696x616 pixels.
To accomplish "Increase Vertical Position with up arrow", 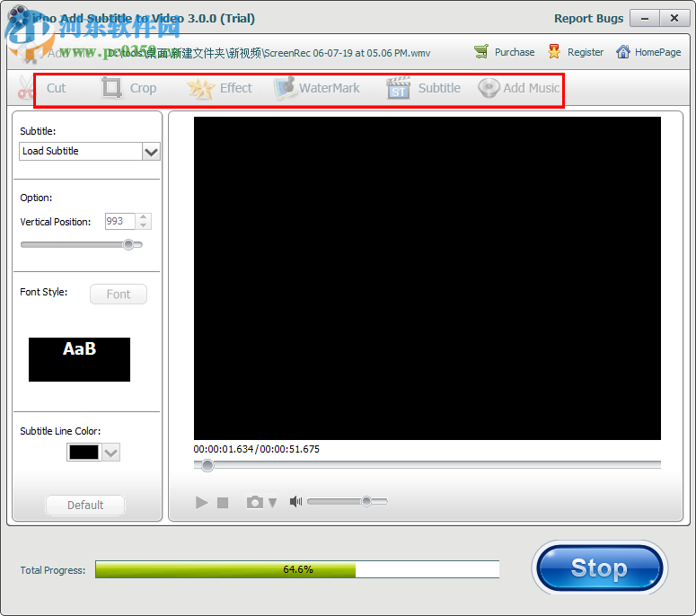I will tap(143, 217).
